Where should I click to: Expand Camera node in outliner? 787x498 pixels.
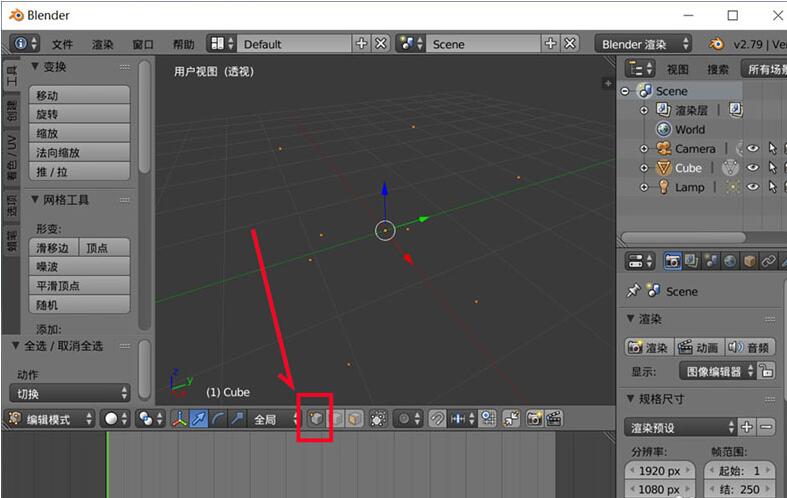(644, 149)
